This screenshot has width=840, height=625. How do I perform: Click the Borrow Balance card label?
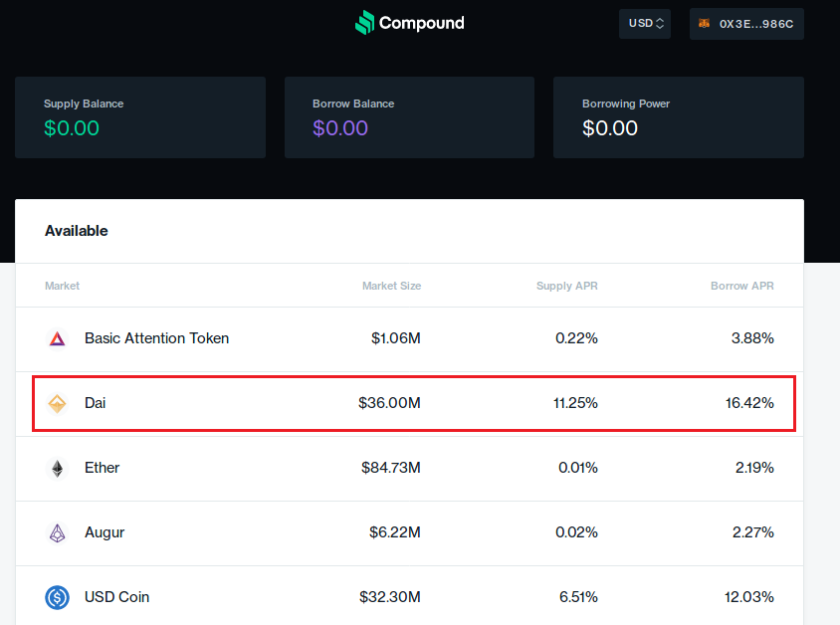(x=353, y=104)
